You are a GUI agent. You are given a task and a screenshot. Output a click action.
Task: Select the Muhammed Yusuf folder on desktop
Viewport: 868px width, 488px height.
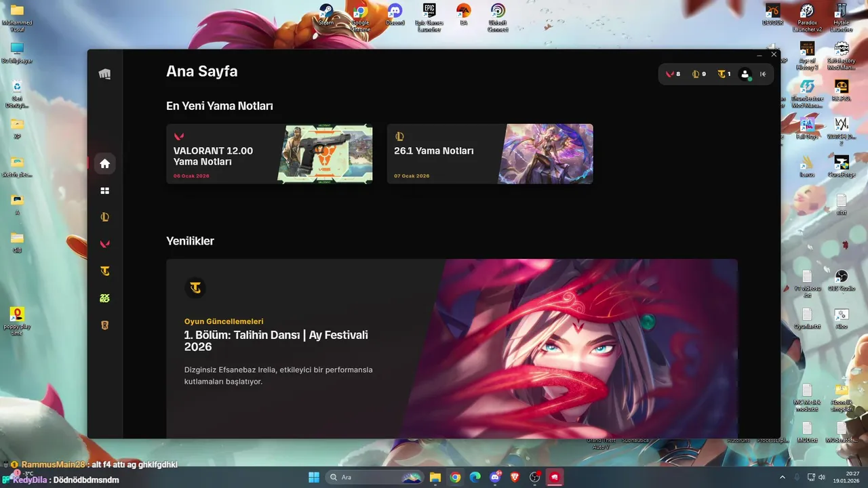[17, 18]
